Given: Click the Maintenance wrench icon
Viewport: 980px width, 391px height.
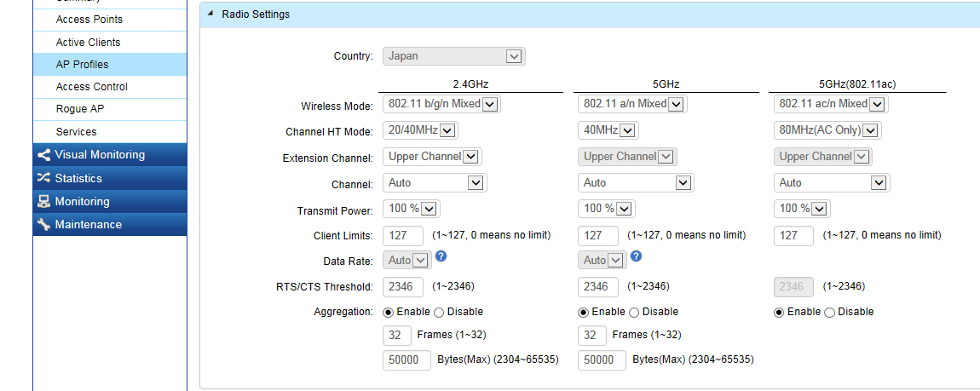Looking at the screenshot, I should [43, 225].
